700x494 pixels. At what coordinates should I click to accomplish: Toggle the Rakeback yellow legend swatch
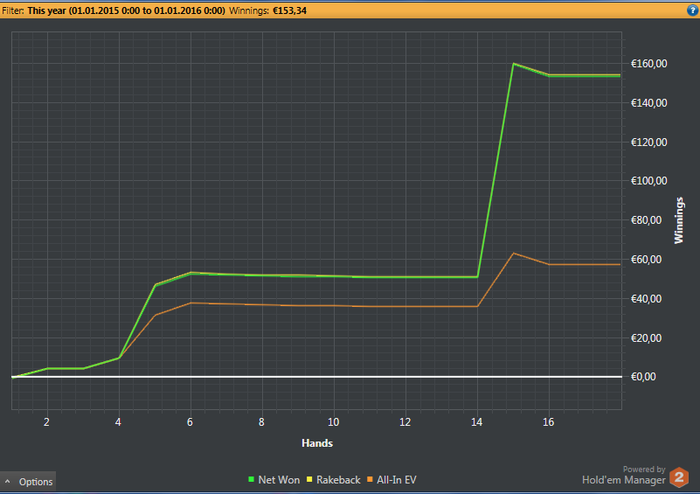pos(309,480)
